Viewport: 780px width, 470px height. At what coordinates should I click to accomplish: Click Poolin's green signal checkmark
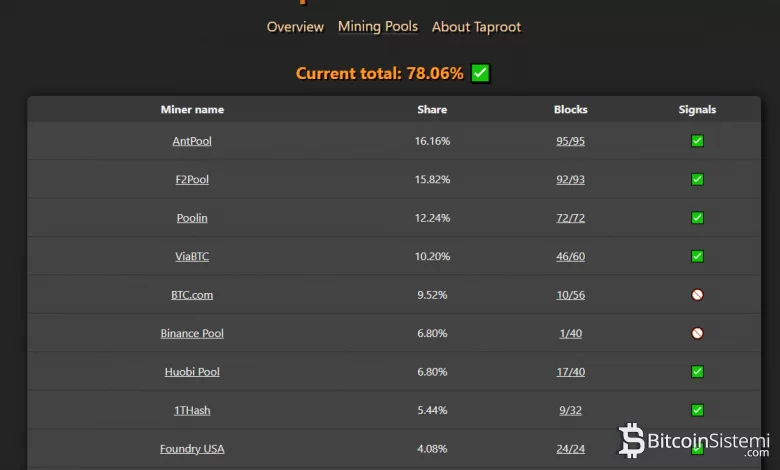click(x=697, y=218)
